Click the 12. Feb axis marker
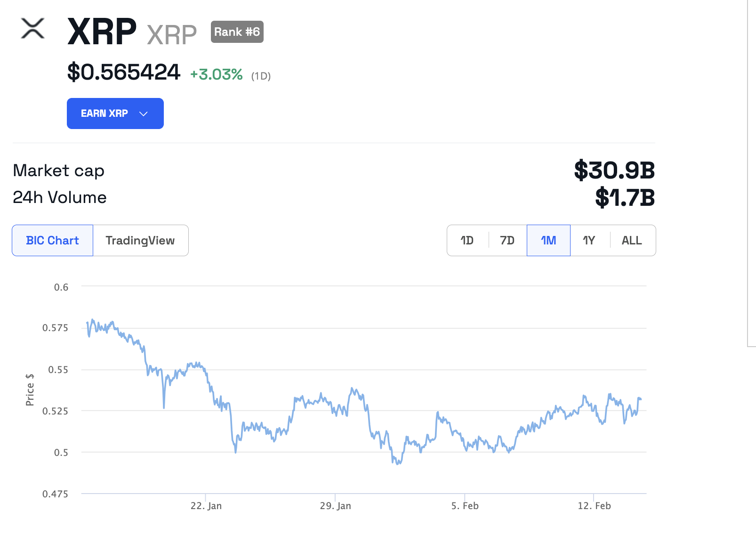756x535 pixels. click(x=594, y=506)
